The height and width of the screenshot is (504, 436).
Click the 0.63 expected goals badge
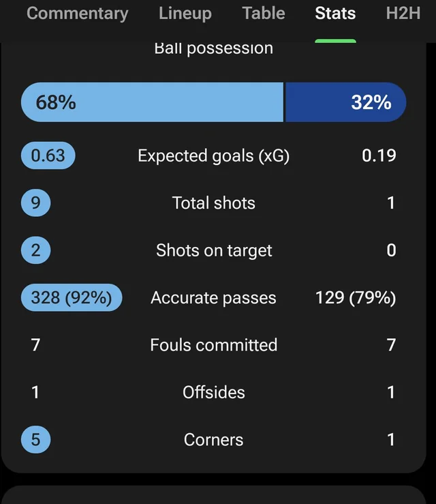(48, 155)
